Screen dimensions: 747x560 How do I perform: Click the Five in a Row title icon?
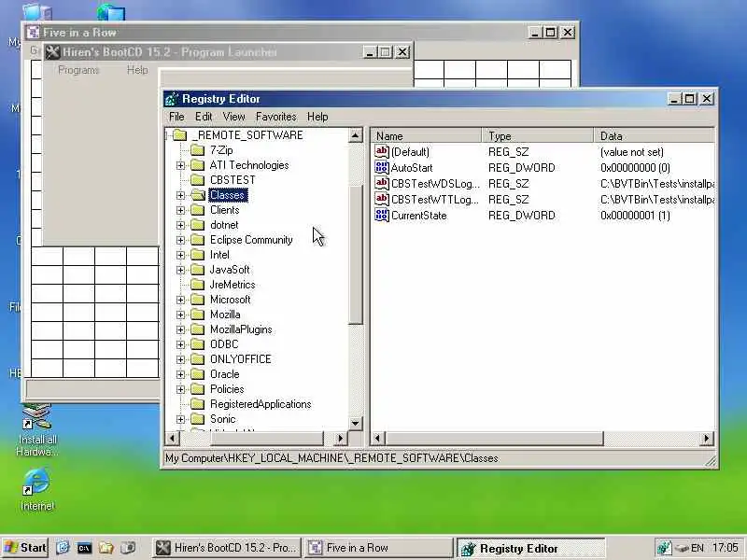click(x=33, y=33)
